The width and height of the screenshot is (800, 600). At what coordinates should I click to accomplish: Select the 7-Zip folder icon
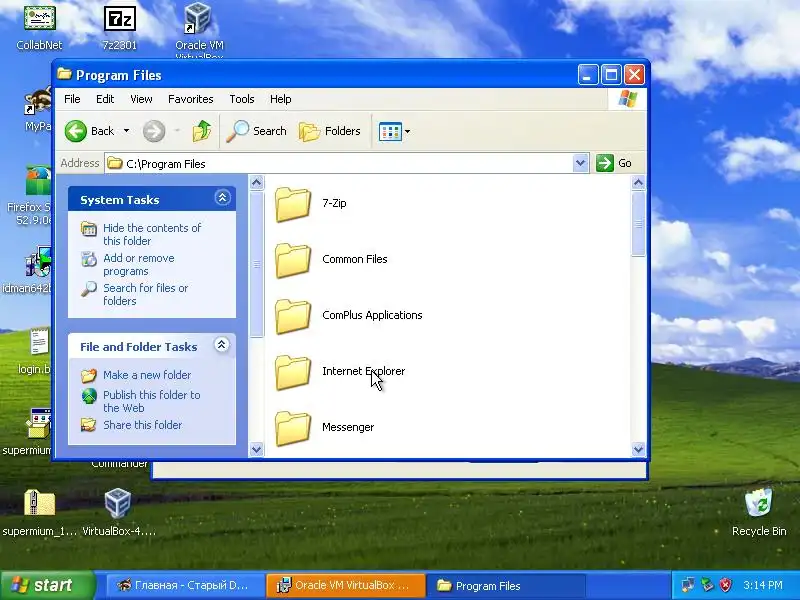click(x=293, y=204)
